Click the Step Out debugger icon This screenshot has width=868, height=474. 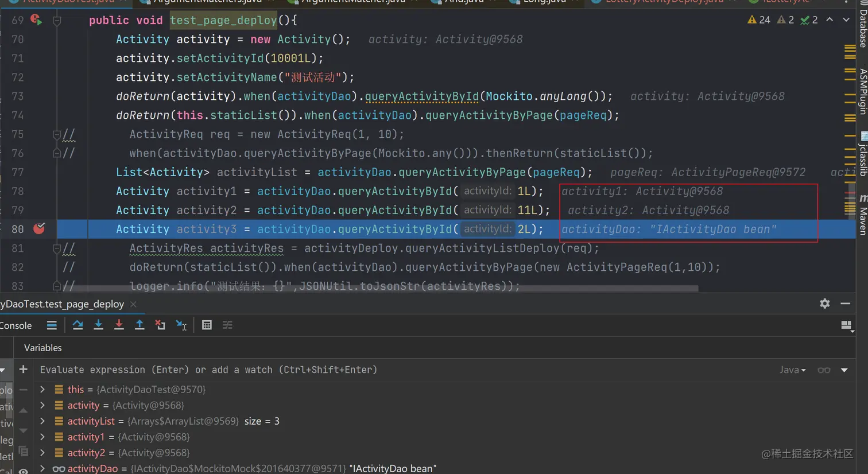139,325
